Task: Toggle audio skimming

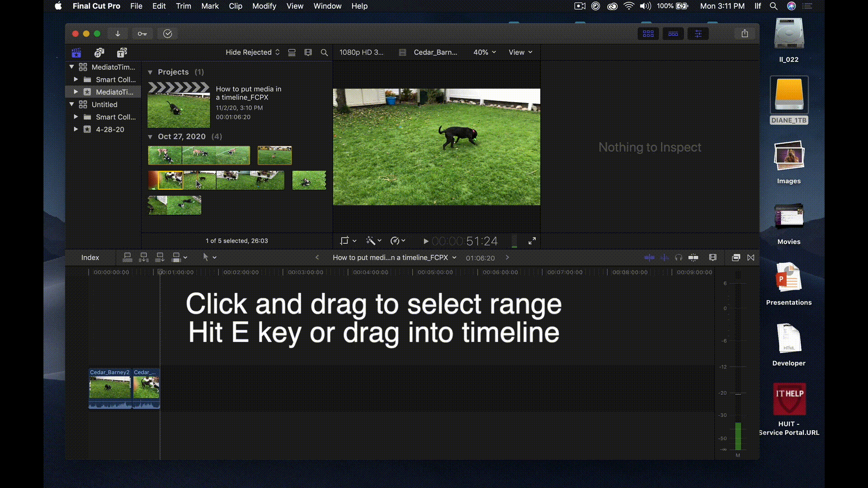Action: (664, 258)
